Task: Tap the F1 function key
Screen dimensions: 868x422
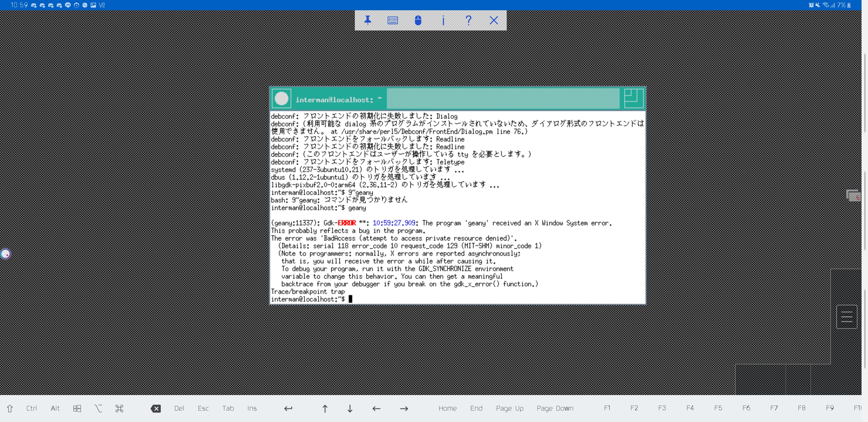Action: [607, 408]
